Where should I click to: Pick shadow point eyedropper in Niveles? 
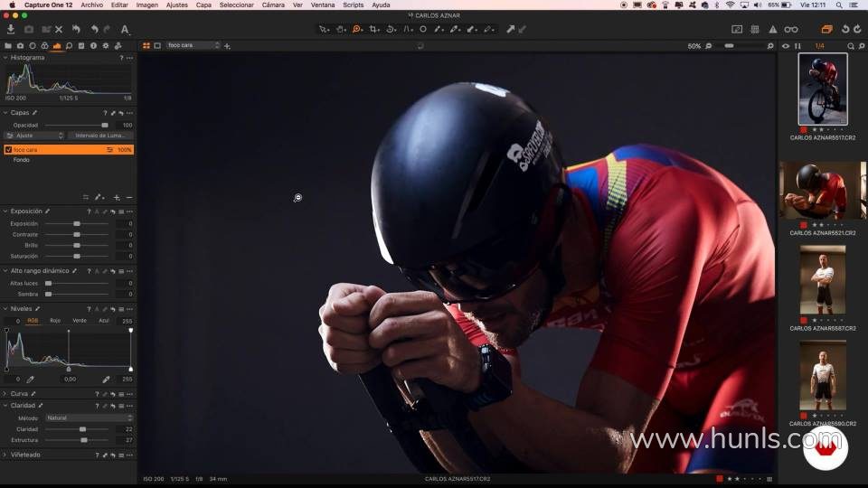pyautogui.click(x=31, y=380)
